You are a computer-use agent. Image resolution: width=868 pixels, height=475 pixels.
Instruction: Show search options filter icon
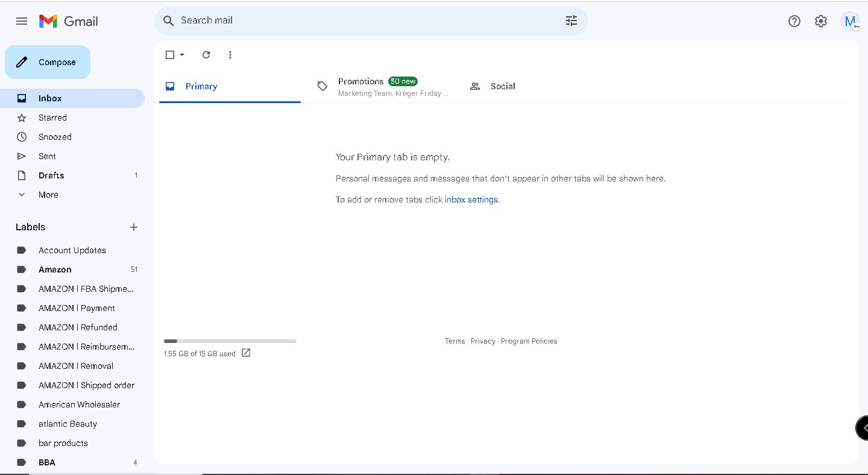[x=571, y=20]
